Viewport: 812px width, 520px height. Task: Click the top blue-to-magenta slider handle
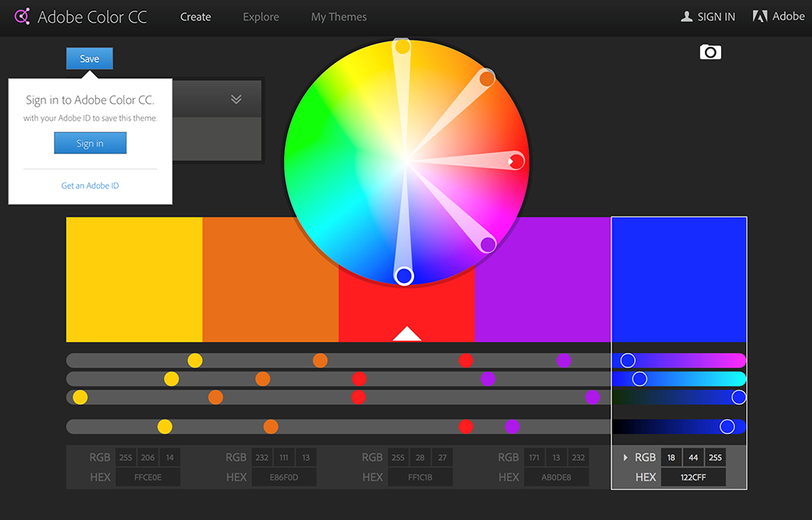click(628, 360)
